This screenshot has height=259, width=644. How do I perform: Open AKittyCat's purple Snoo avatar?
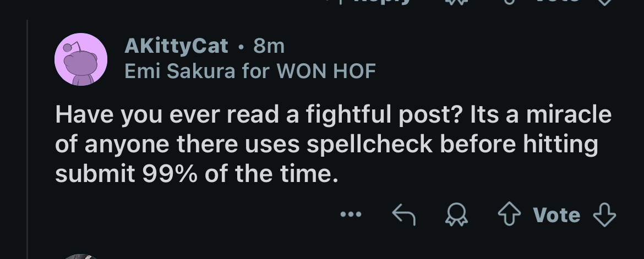[80, 59]
